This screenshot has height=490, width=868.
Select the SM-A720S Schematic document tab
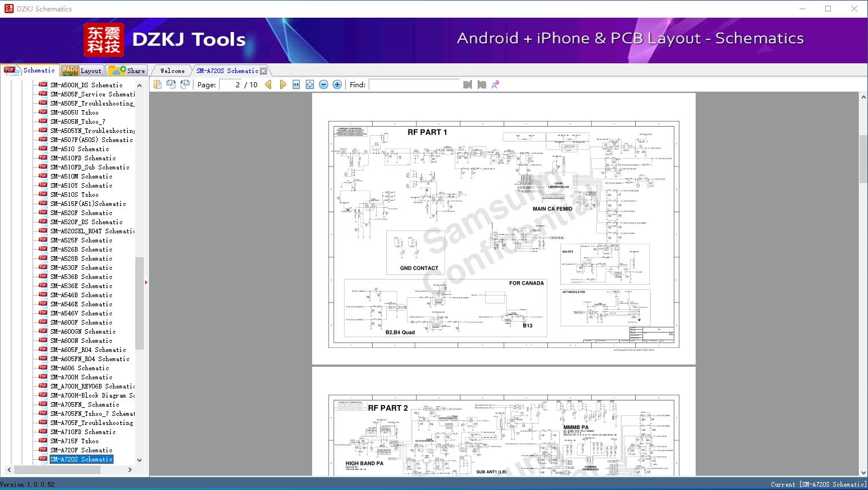(227, 71)
